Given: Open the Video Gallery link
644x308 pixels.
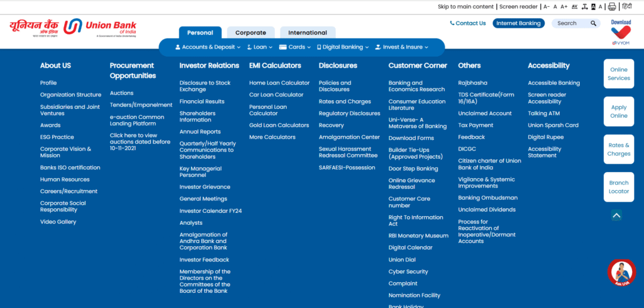Looking at the screenshot, I should click(58, 222).
